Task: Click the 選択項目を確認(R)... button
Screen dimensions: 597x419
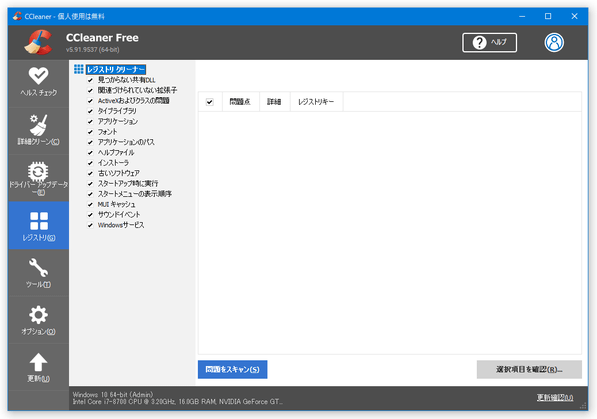Action: 529,369
